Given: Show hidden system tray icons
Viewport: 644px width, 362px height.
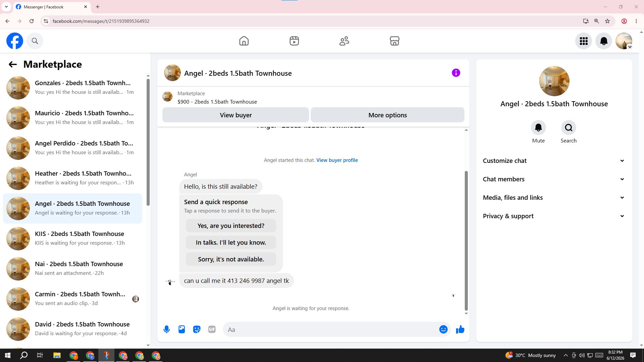Looking at the screenshot, I should point(565,355).
